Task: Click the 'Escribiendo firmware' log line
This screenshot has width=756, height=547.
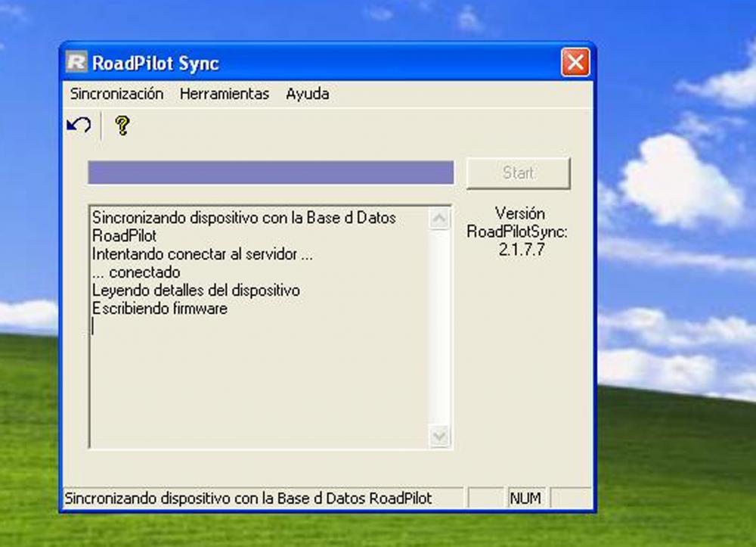Action: click(160, 309)
